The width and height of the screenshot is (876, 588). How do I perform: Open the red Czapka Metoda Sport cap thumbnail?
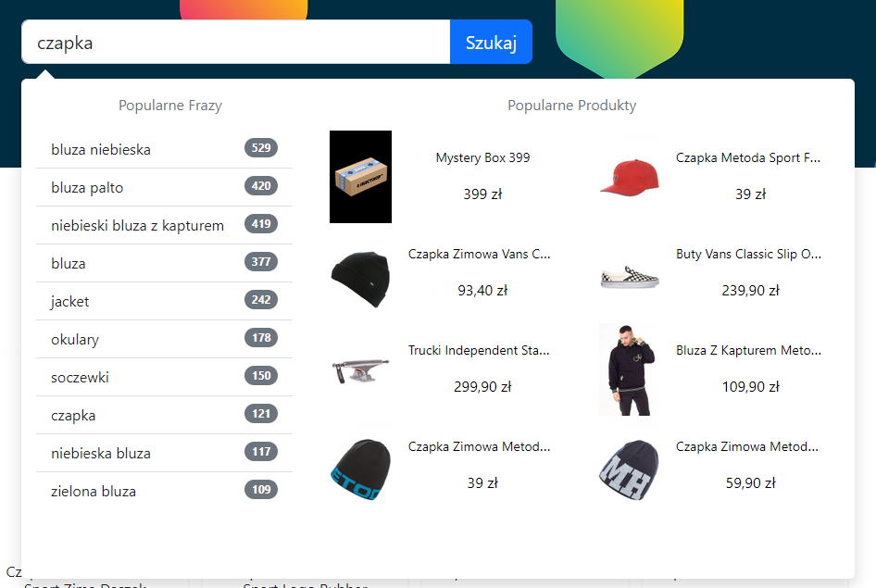[x=629, y=177]
